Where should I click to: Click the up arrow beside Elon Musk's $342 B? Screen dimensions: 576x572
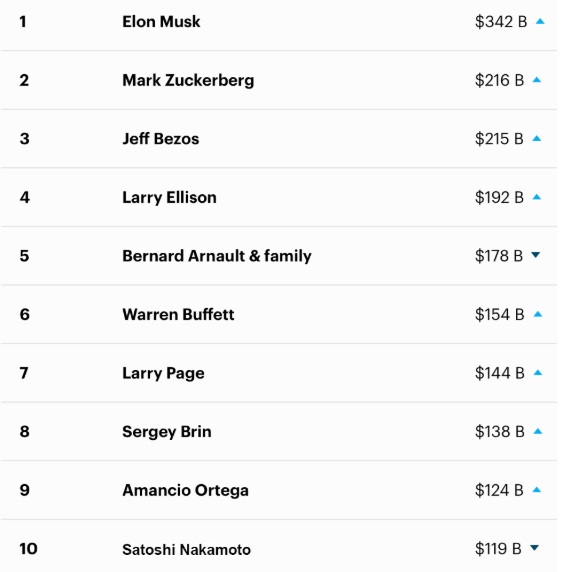540,21
